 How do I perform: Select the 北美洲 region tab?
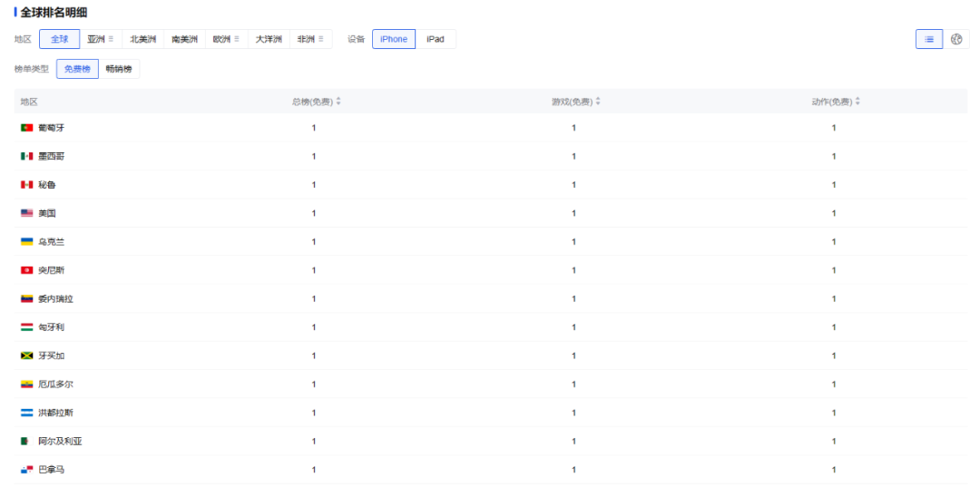click(143, 39)
